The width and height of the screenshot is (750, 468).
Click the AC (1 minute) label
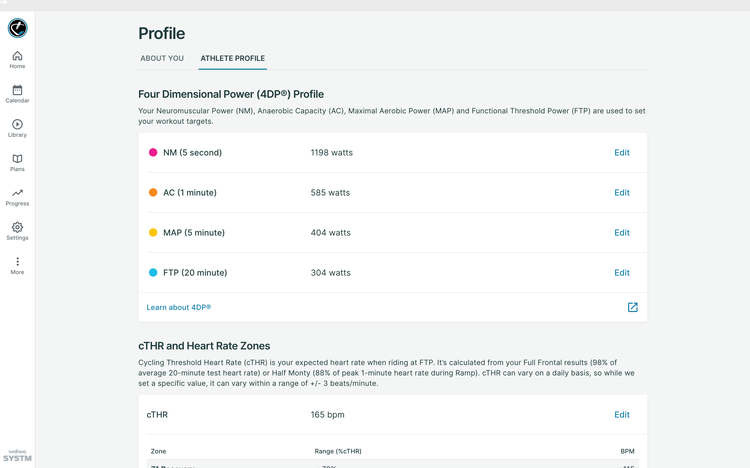190,193
